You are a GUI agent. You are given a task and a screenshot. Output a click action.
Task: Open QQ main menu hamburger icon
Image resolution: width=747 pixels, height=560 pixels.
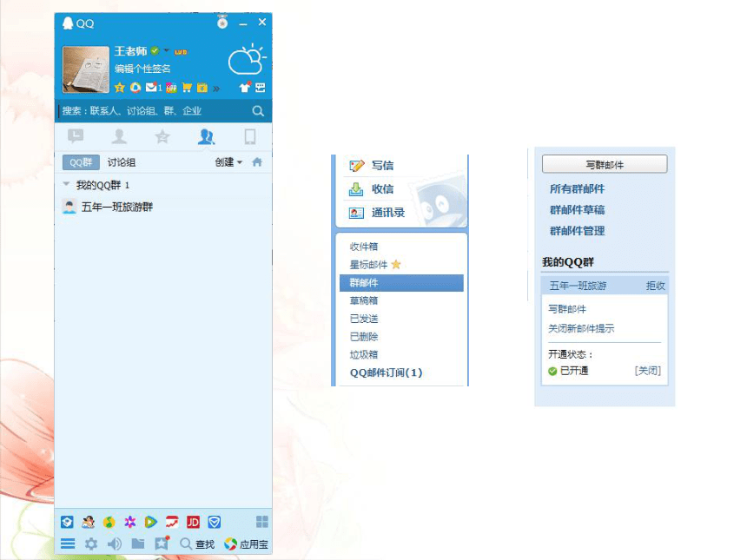[x=68, y=544]
